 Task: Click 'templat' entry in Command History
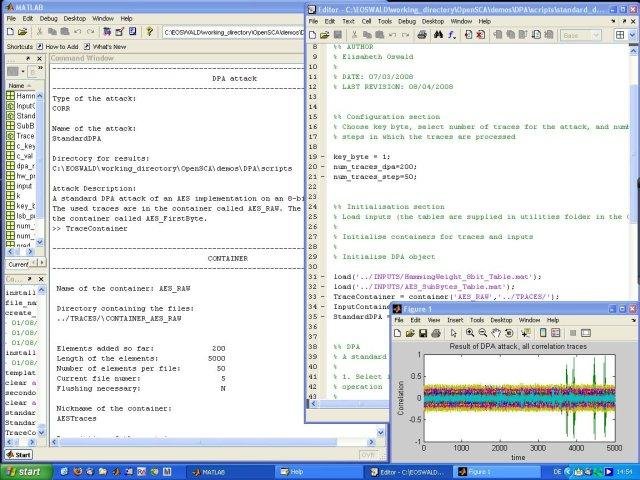point(21,373)
